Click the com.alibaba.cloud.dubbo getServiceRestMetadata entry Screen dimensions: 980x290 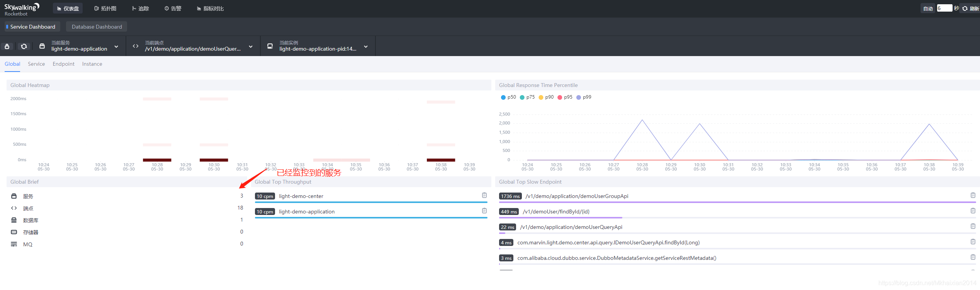[617, 258]
